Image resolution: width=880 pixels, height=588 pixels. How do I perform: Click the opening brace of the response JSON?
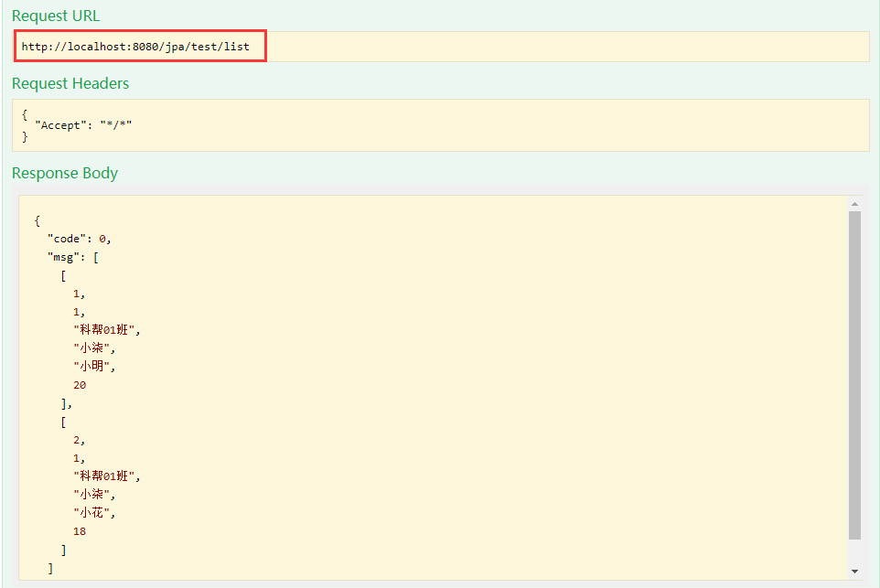pos(38,219)
